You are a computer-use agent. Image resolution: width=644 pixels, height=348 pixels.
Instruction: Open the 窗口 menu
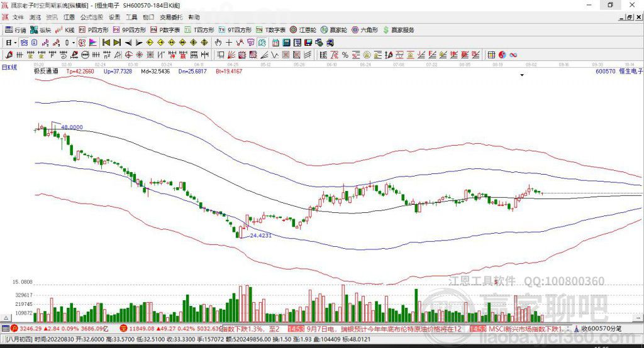[x=148, y=17]
